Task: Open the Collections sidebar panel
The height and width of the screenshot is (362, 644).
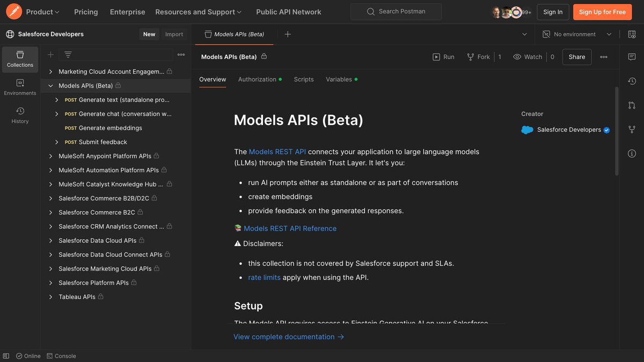Action: pos(20,60)
